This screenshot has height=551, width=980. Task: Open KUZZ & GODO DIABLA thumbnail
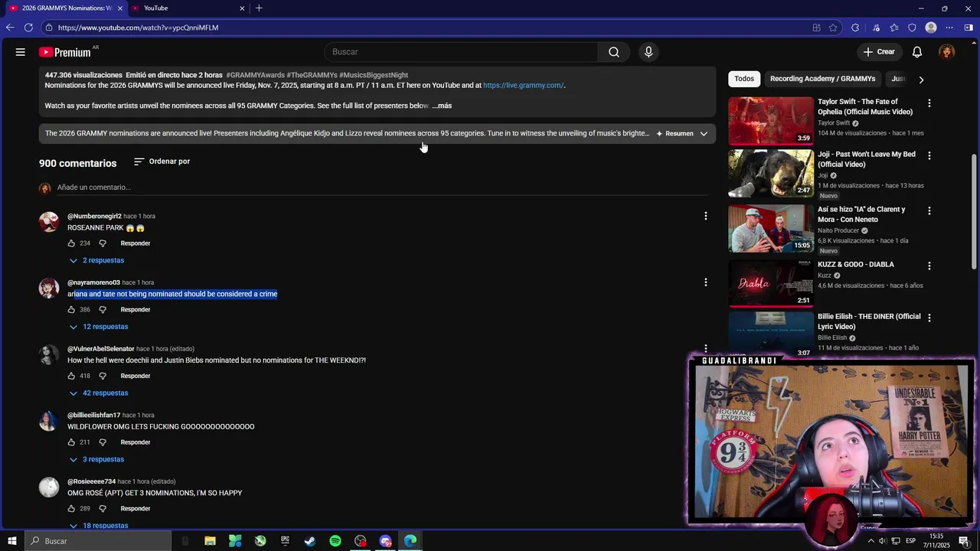click(x=771, y=284)
